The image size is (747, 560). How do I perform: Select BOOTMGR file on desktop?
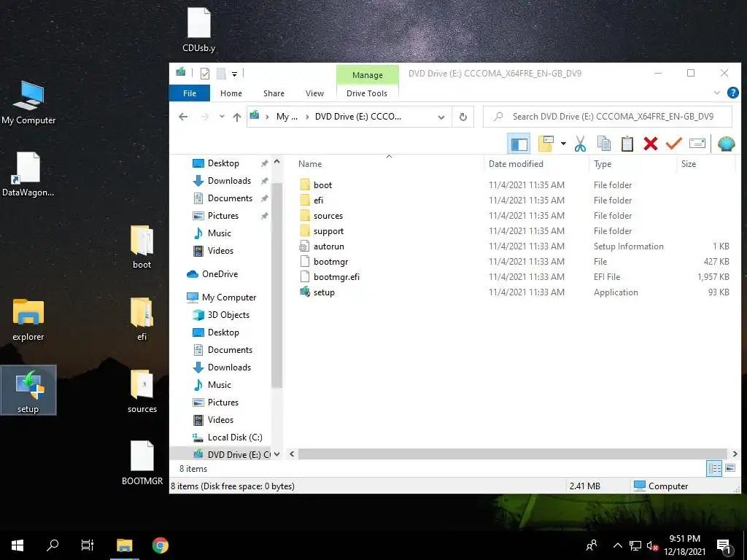(x=142, y=463)
